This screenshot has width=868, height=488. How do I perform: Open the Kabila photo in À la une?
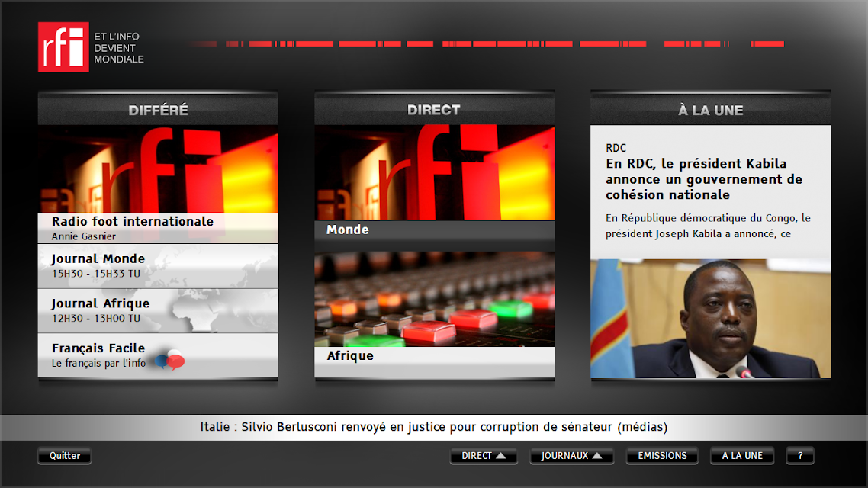click(x=710, y=319)
